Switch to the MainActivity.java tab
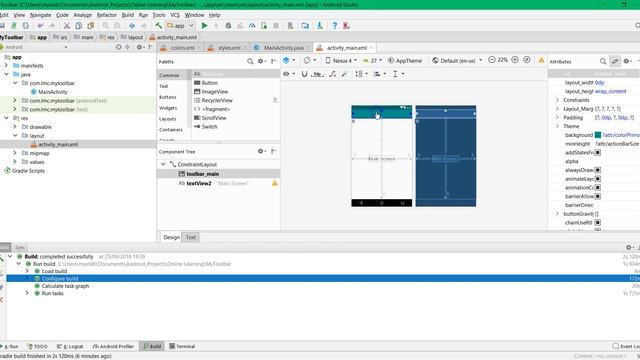 tap(283, 48)
